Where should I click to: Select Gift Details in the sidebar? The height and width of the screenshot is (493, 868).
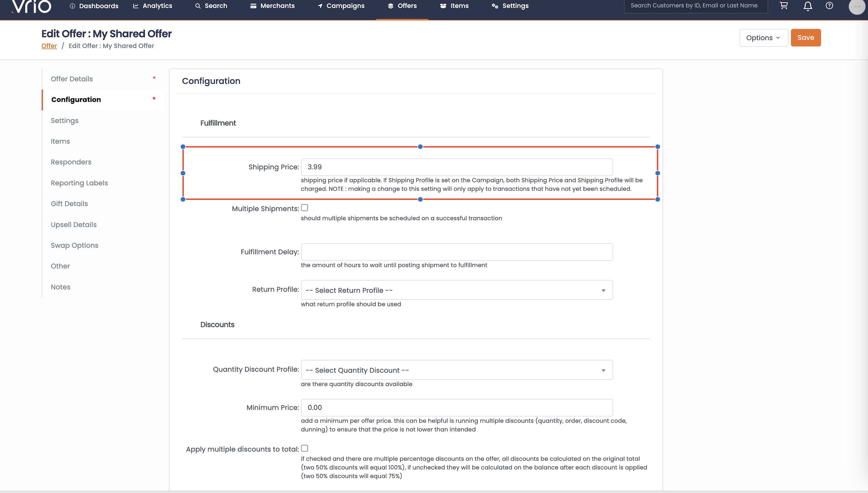tap(103, 203)
